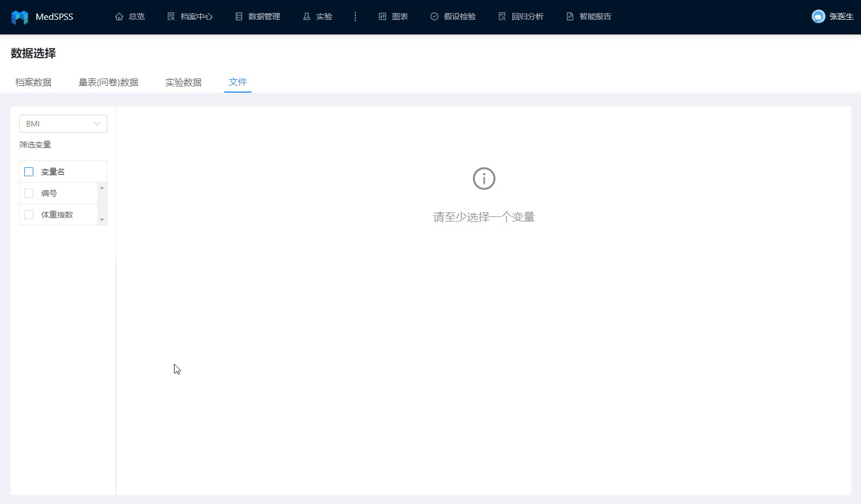The image size is (861, 504).
Task: Click the 智能报告 report icon
Action: (570, 17)
